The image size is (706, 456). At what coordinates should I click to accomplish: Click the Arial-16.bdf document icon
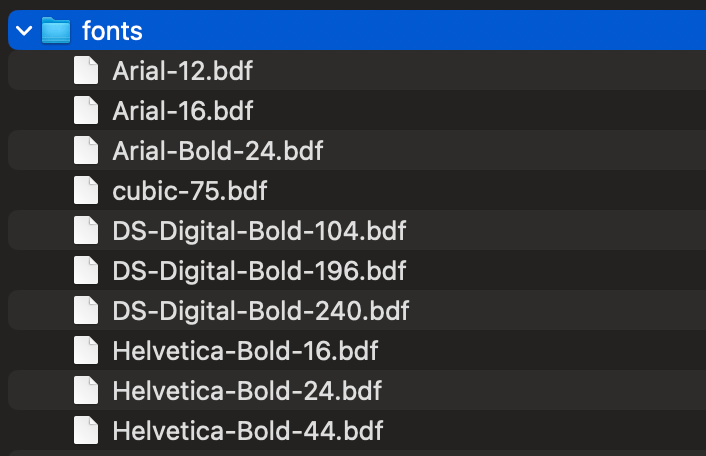[x=87, y=110]
